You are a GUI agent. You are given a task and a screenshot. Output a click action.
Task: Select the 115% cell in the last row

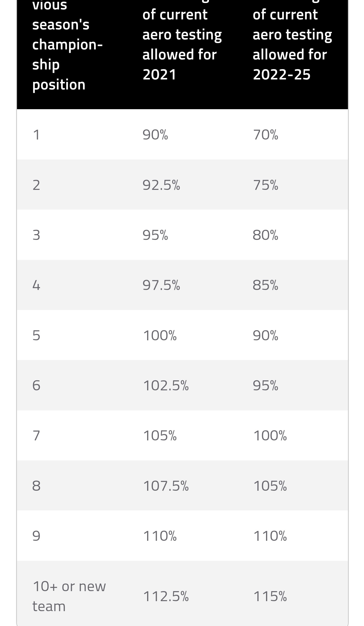click(x=270, y=596)
